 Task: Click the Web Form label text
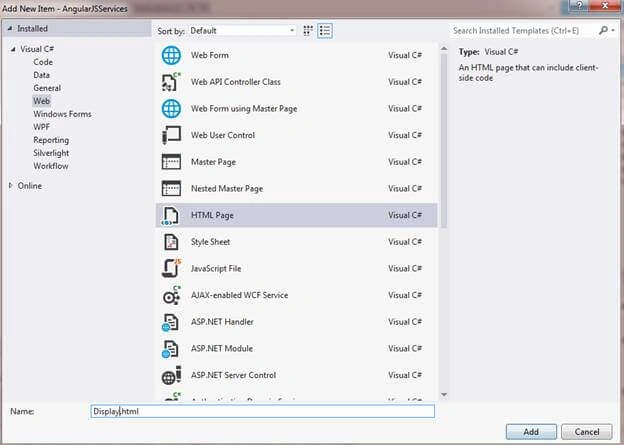click(x=210, y=55)
